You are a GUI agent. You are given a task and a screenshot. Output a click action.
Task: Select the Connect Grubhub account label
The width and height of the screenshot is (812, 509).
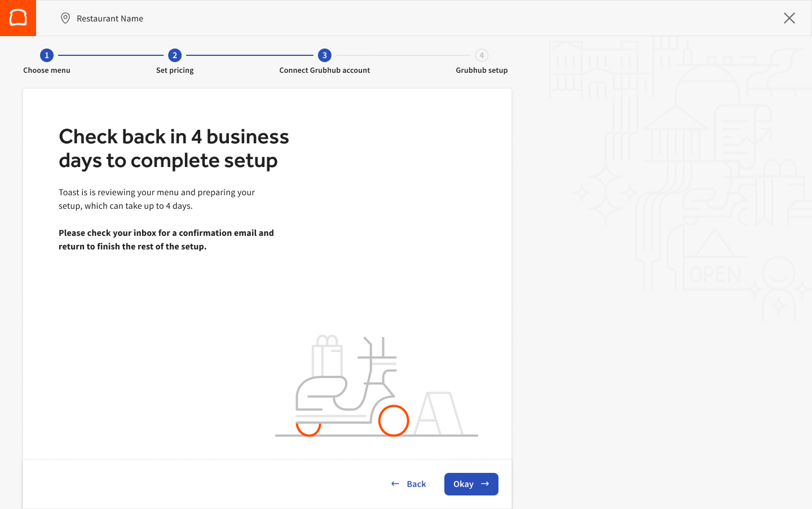[x=324, y=71]
